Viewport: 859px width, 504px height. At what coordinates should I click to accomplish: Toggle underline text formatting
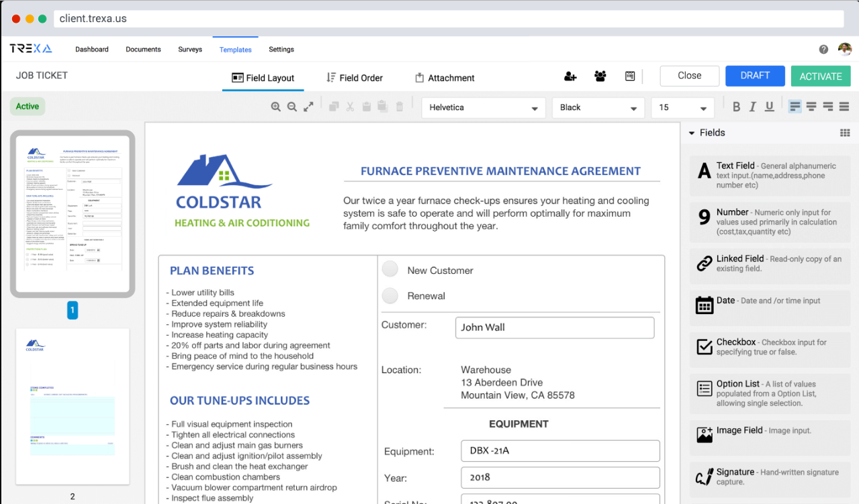click(x=770, y=107)
